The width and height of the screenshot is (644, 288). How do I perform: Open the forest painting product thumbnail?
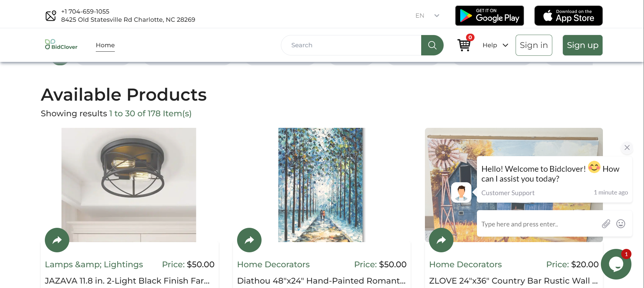321,185
